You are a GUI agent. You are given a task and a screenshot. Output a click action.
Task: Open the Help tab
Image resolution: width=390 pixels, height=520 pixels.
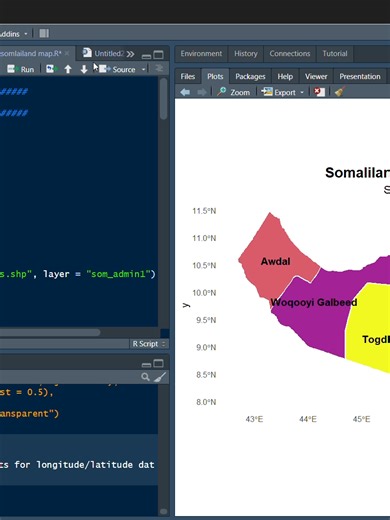[285, 77]
